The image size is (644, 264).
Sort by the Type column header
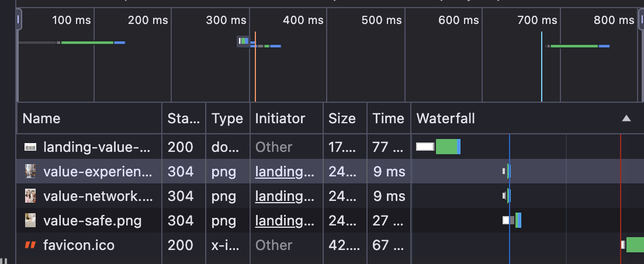[x=227, y=119]
